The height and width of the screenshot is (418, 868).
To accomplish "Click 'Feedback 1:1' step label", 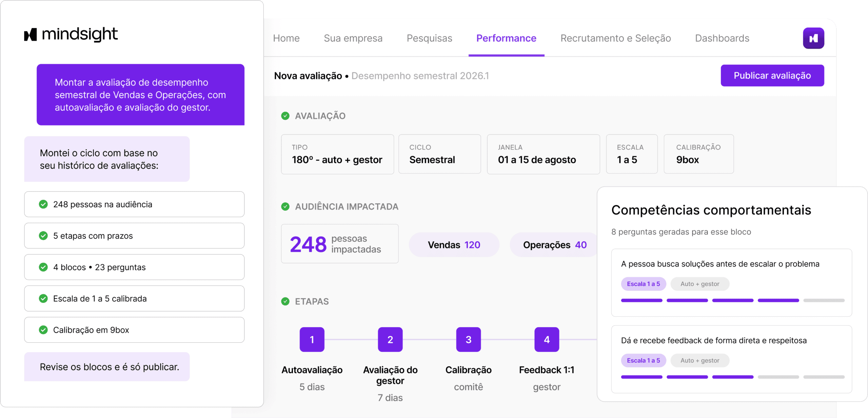I will (x=547, y=370).
